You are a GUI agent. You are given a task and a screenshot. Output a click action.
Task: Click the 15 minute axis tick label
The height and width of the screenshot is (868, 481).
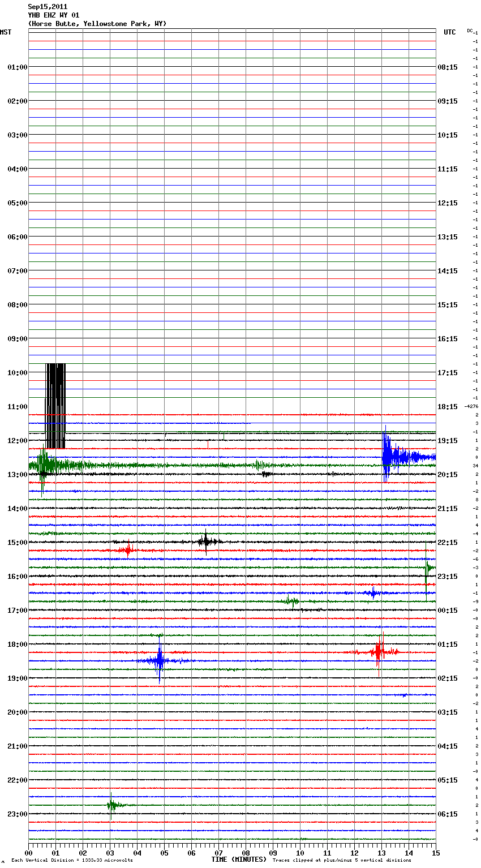tap(436, 853)
